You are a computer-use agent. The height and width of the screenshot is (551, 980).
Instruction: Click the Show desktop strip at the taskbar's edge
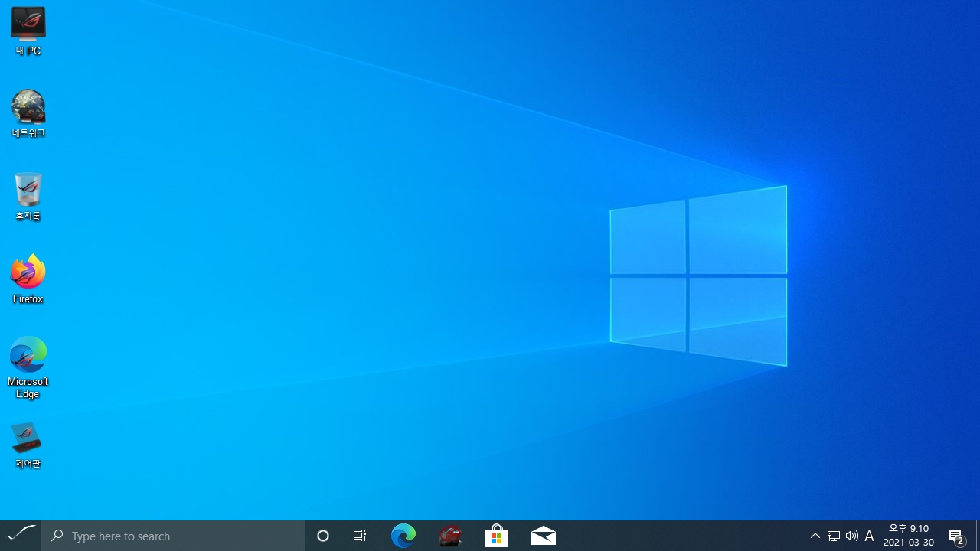pos(978,536)
